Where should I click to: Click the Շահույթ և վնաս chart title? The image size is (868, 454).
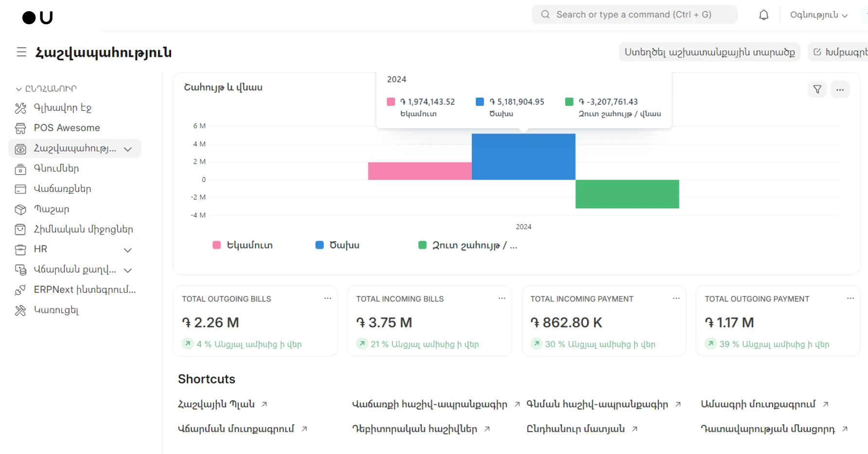click(x=223, y=87)
